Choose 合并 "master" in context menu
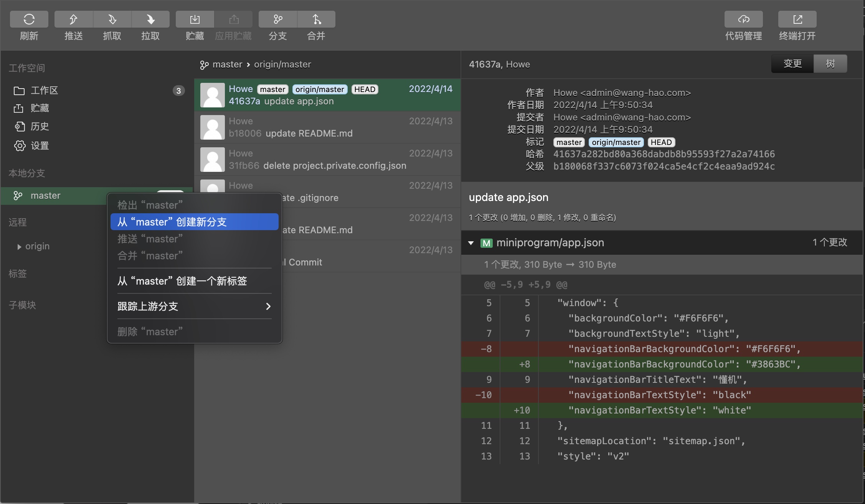 [x=195, y=255]
